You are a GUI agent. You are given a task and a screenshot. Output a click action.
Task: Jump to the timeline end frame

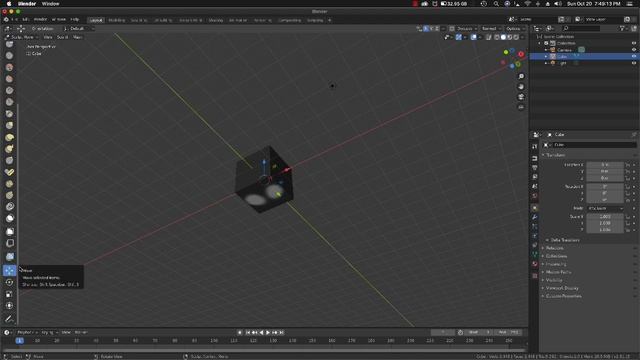(282, 333)
